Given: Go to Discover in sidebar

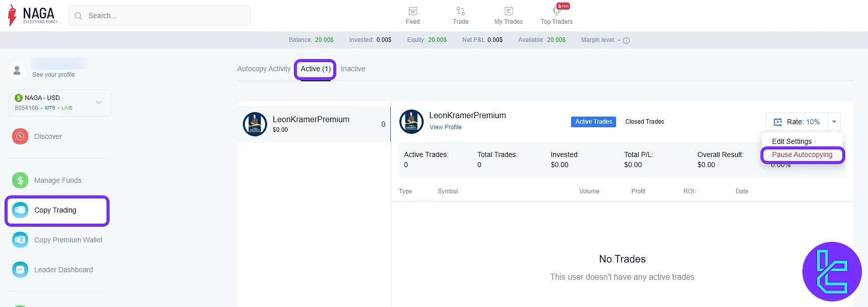Looking at the screenshot, I should [48, 136].
